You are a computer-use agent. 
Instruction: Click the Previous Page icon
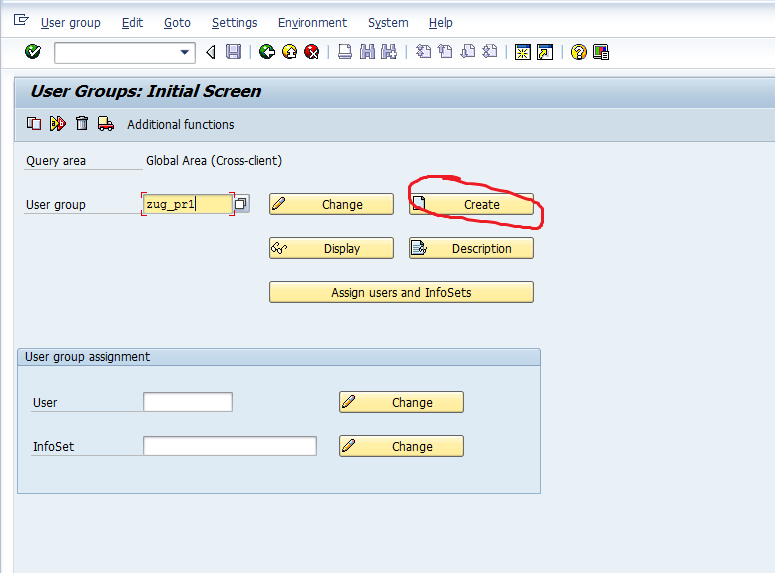[446, 52]
